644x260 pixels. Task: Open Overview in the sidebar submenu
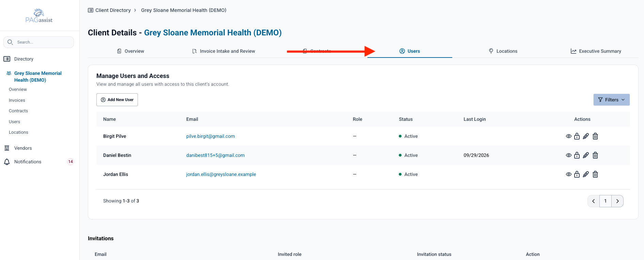point(18,90)
